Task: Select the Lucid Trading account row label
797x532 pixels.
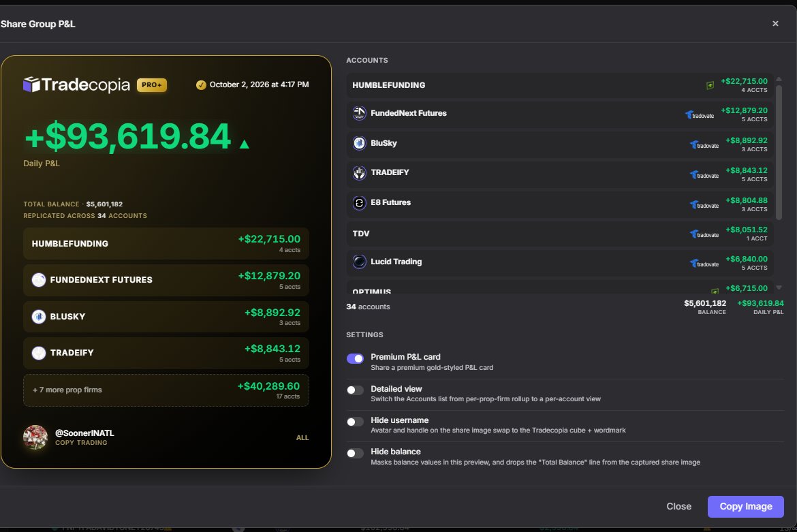Action: point(396,262)
